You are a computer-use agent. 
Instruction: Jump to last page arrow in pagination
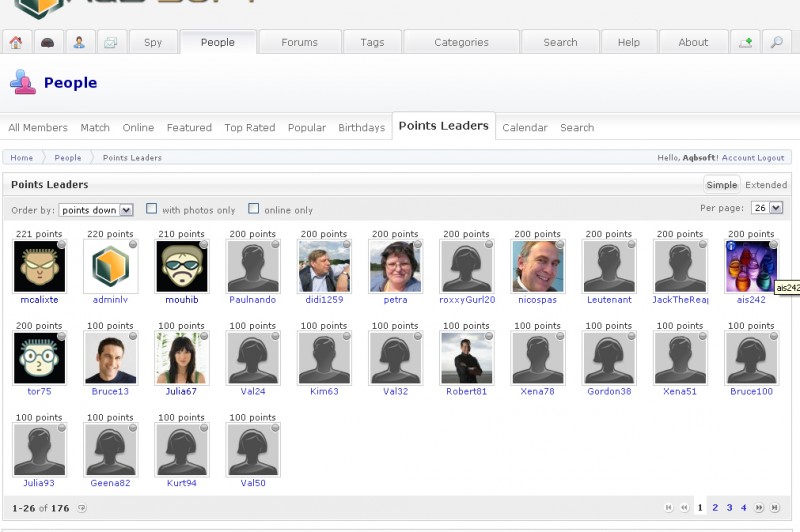click(x=774, y=508)
